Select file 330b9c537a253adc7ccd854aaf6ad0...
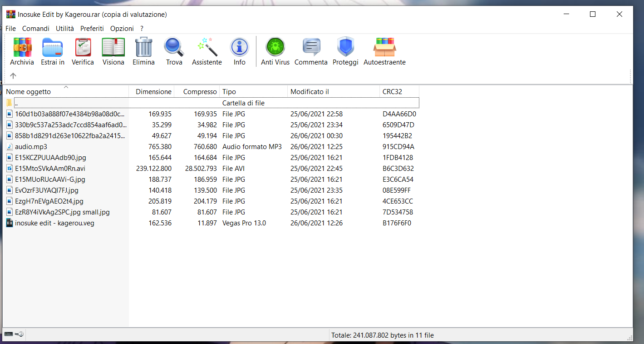Image resolution: width=644 pixels, height=344 pixels. click(71, 125)
